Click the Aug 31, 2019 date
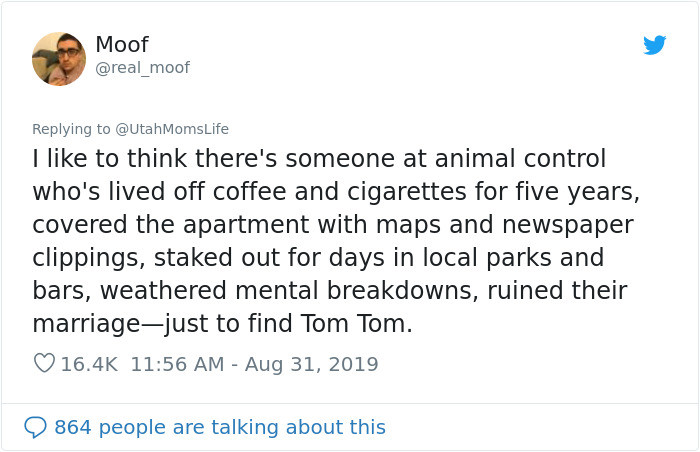Image resolution: width=700 pixels, height=452 pixels. click(311, 364)
